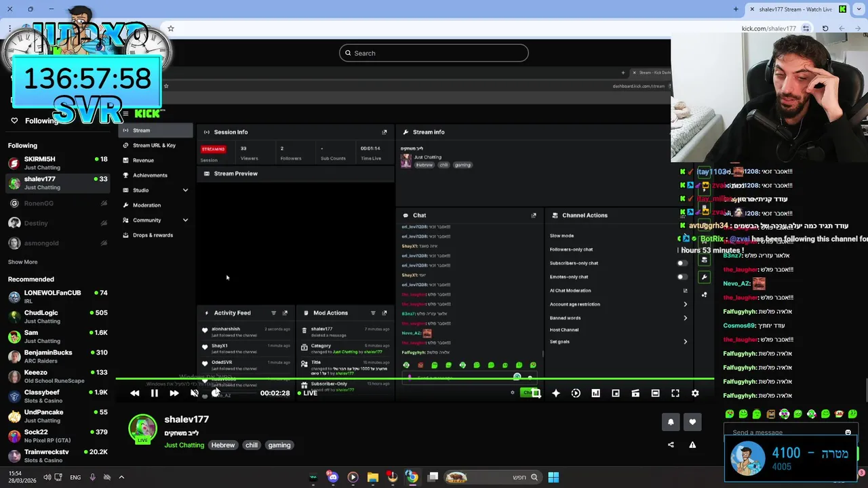
Task: Click the sparkle icon in player bar
Action: click(x=556, y=393)
